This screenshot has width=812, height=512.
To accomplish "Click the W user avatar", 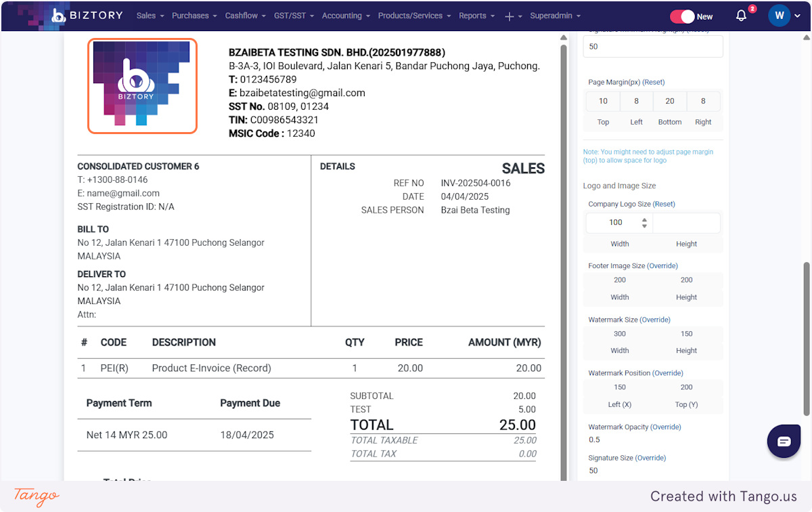I will click(x=780, y=16).
